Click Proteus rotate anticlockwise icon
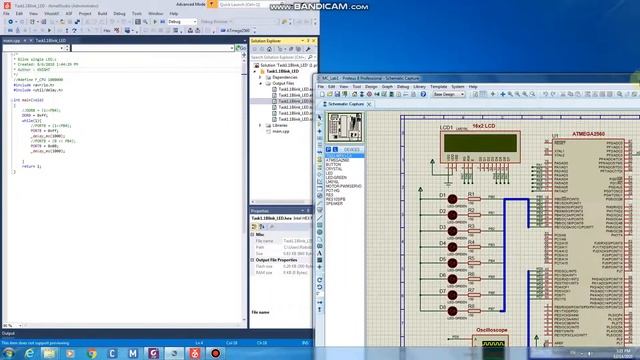This screenshot has width=640, height=360. tap(320, 287)
